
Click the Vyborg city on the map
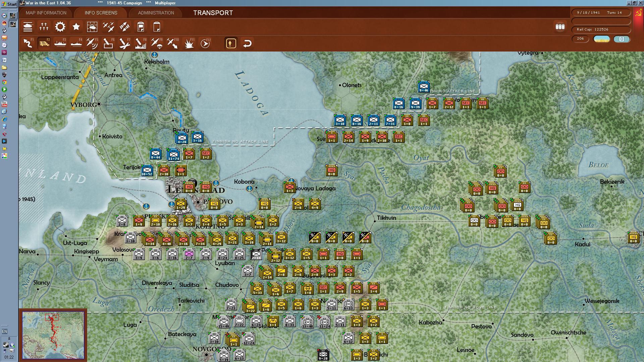99,104
